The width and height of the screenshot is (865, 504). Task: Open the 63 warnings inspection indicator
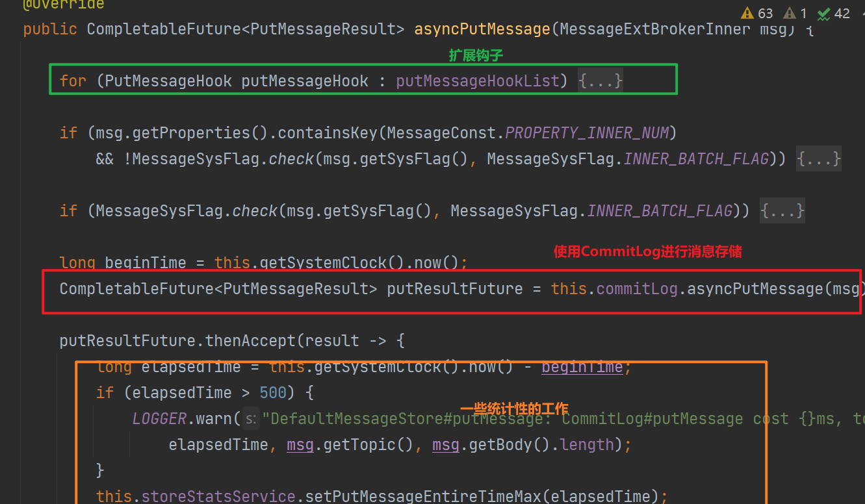click(x=757, y=13)
